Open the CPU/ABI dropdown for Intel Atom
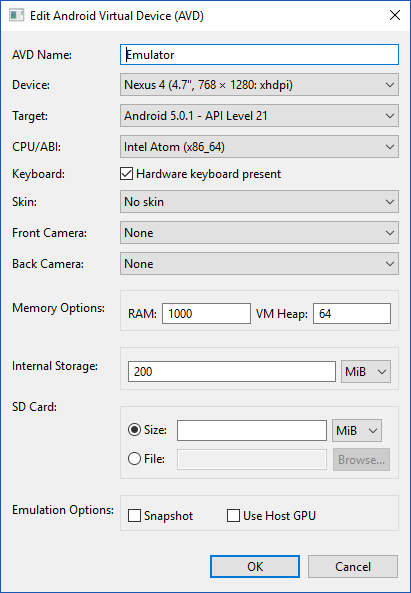The width and height of the screenshot is (411, 593). pos(259,147)
